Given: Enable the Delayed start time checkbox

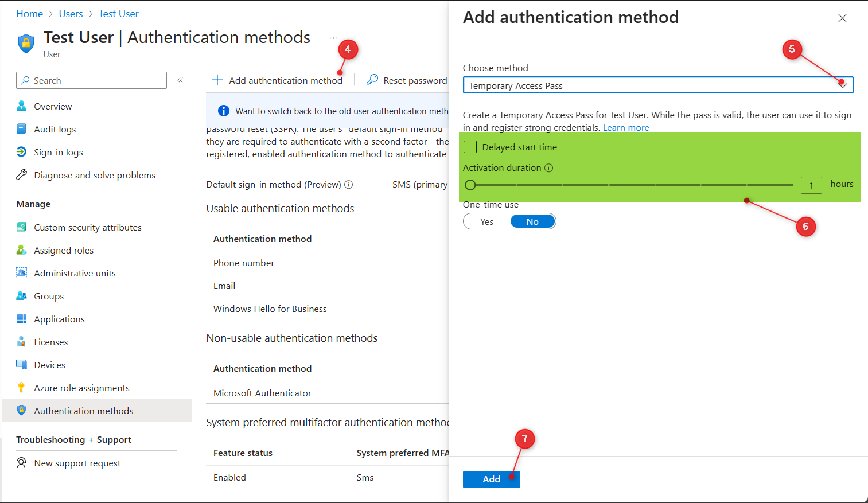Looking at the screenshot, I should 470,147.
